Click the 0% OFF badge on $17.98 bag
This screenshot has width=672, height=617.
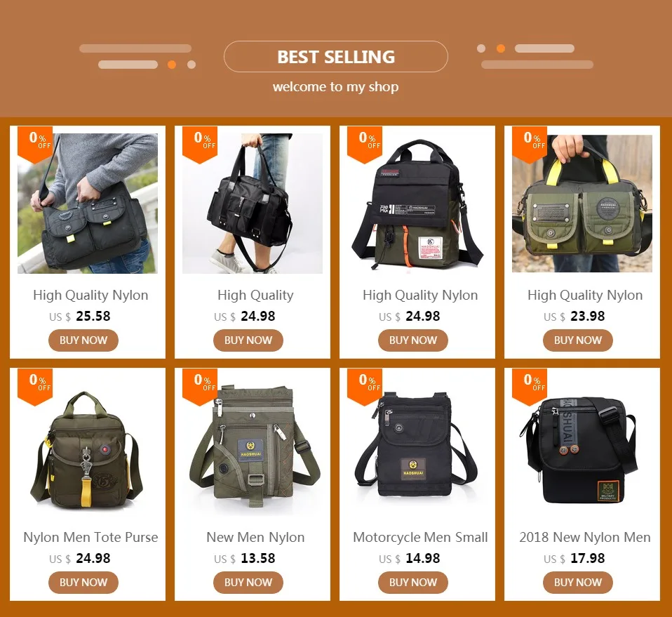click(x=530, y=387)
